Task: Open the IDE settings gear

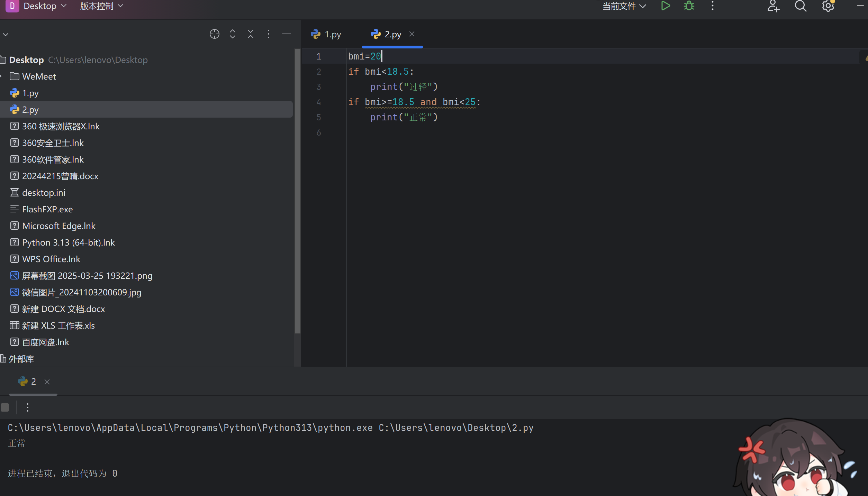Action: click(x=828, y=6)
